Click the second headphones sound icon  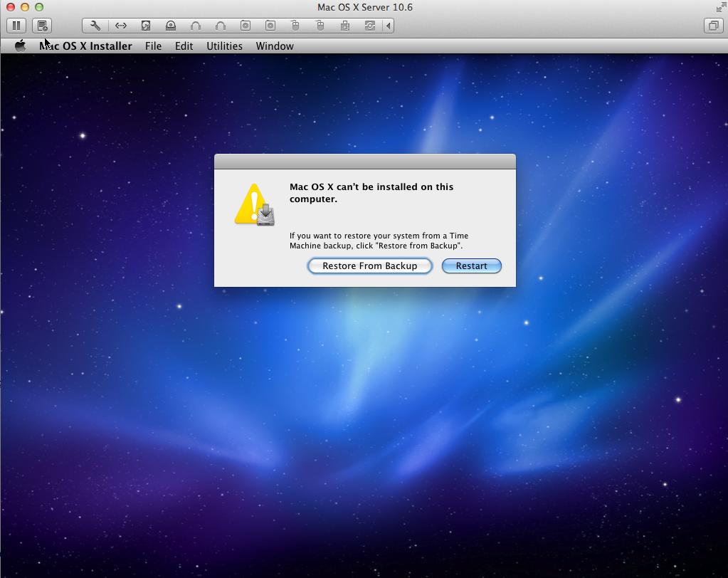(x=221, y=26)
